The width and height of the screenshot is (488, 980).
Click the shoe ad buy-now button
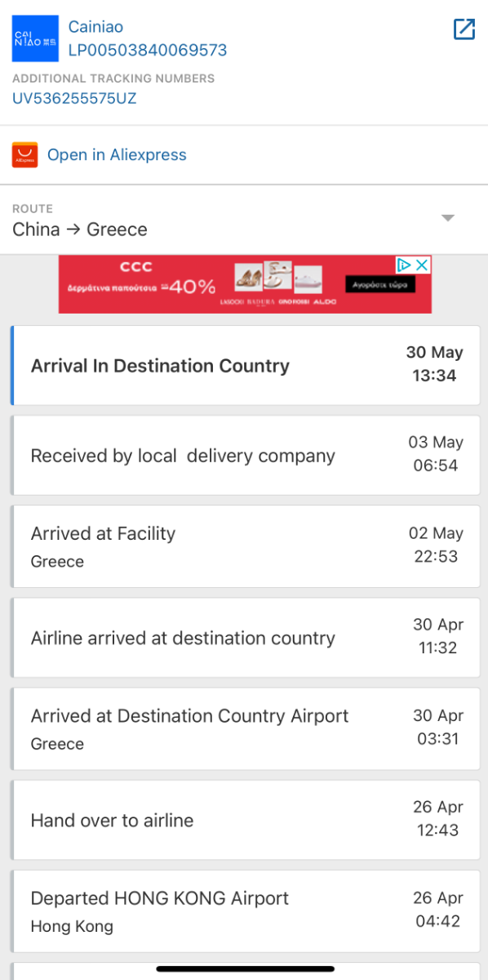click(x=380, y=284)
